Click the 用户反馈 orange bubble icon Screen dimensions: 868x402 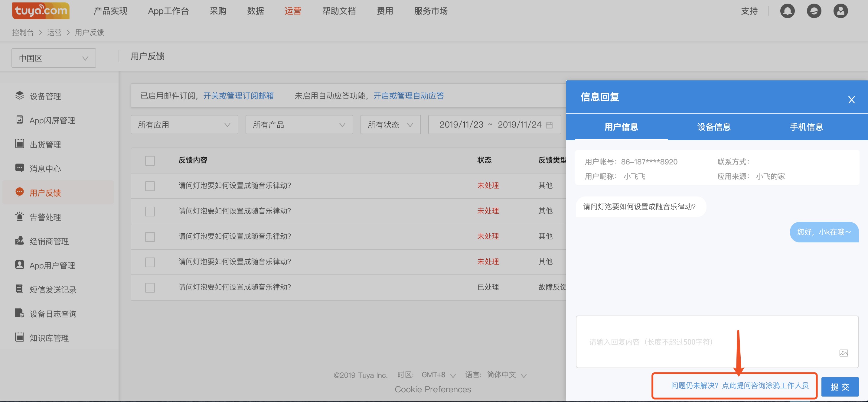(x=20, y=192)
